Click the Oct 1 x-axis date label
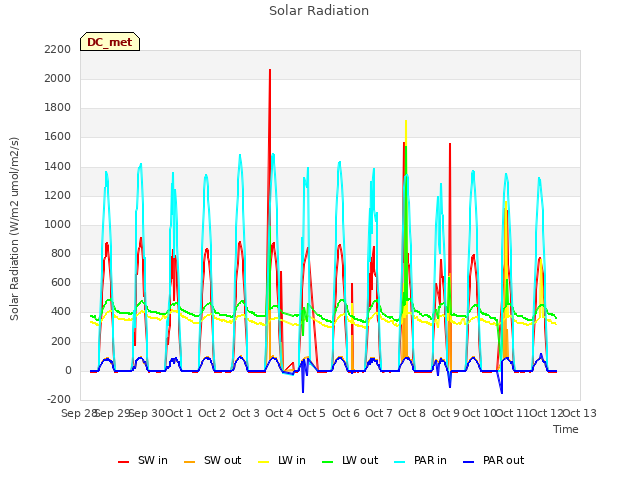Viewport: 640px width, 480px height. [x=179, y=413]
